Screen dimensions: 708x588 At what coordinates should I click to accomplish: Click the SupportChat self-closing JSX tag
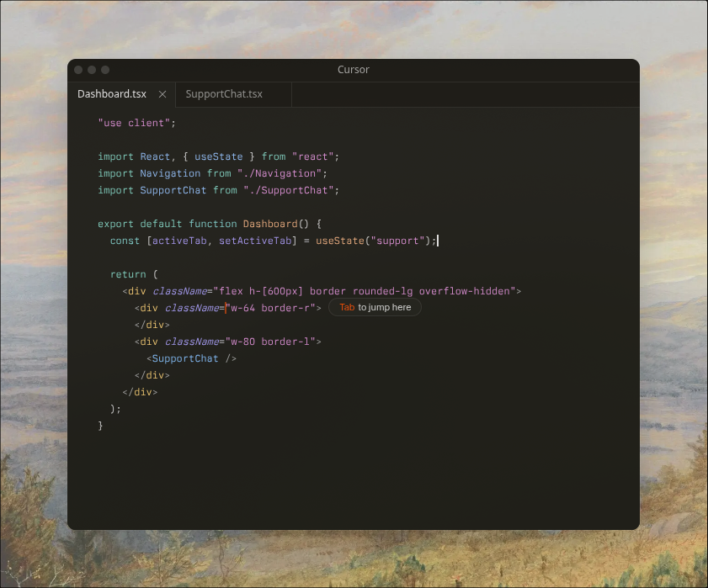[191, 358]
